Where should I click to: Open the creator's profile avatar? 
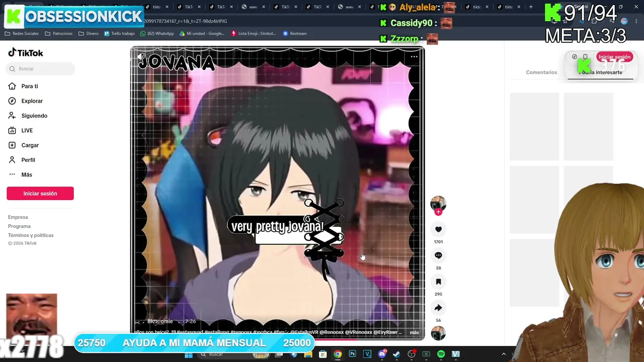click(438, 203)
